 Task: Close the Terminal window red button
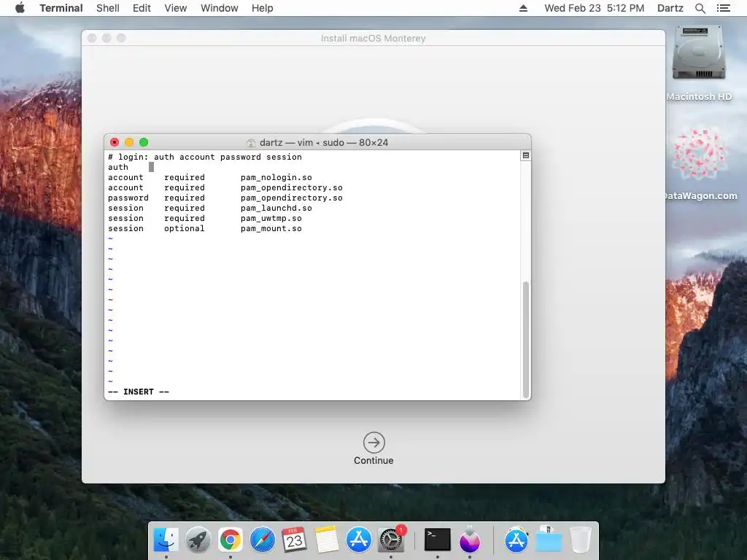coord(115,142)
